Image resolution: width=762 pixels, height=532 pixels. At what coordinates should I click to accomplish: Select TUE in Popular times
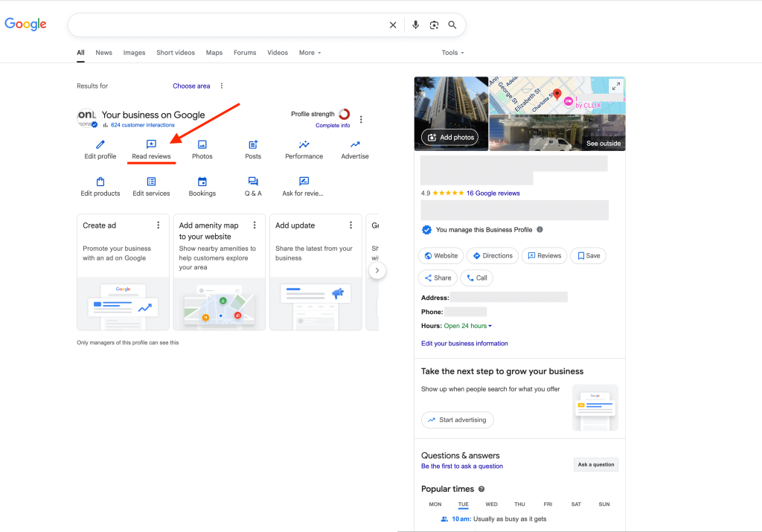463,504
